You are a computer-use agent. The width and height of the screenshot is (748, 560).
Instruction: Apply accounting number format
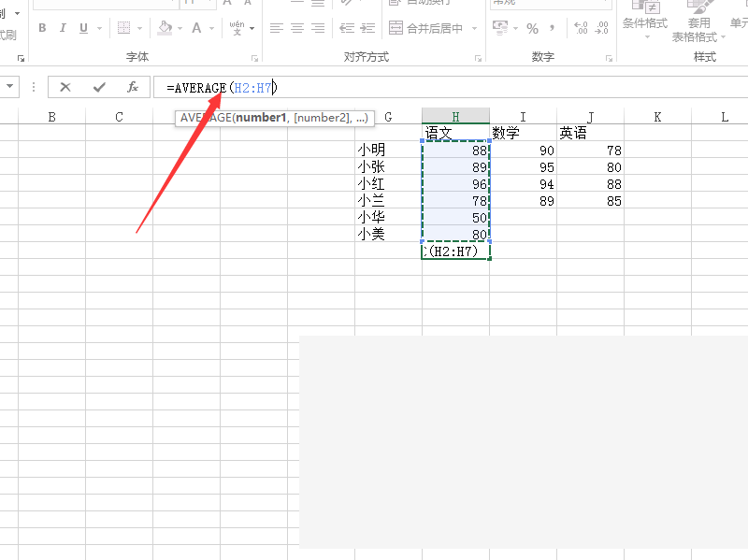tap(500, 28)
